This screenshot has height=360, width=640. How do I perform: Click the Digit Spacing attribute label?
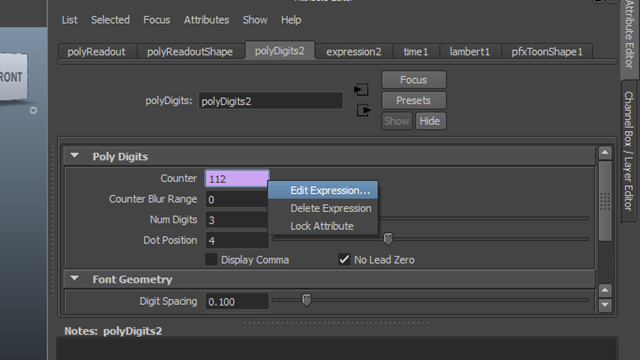pos(168,301)
